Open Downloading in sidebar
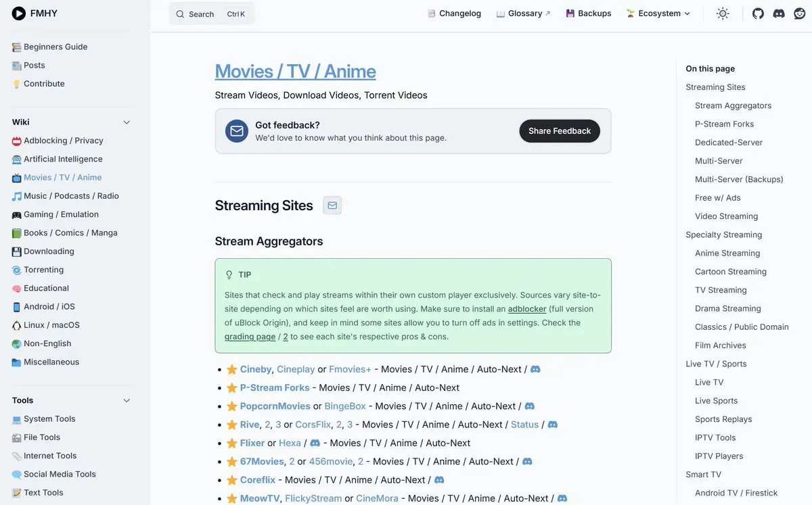Screen dimensions: 812x505 [49, 251]
